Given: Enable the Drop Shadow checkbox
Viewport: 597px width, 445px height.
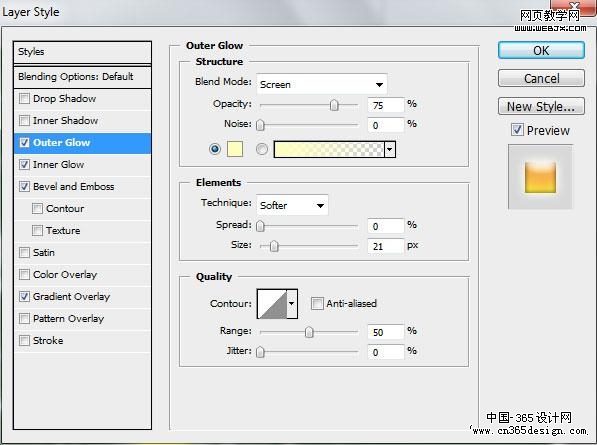Looking at the screenshot, I should pyautogui.click(x=24, y=99).
